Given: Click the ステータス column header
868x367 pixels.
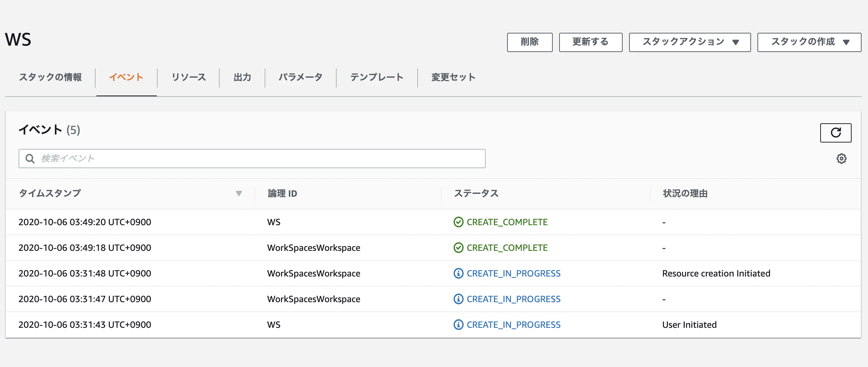Looking at the screenshot, I should point(476,193).
